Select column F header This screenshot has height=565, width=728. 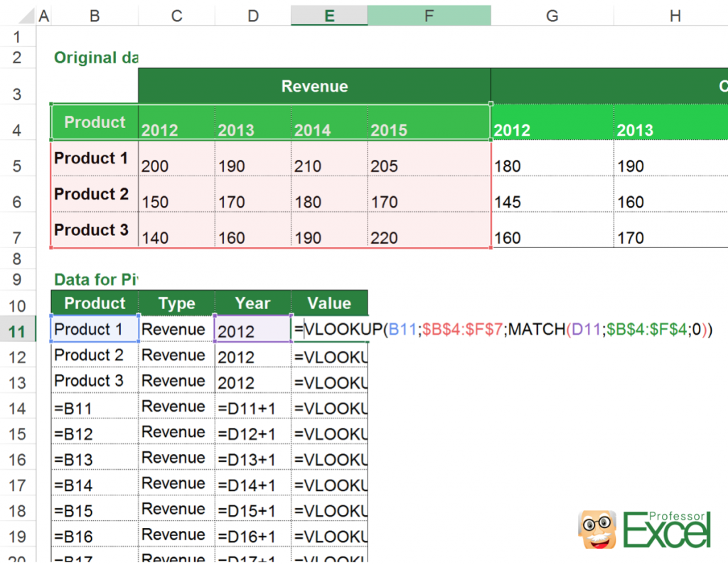pyautogui.click(x=429, y=14)
